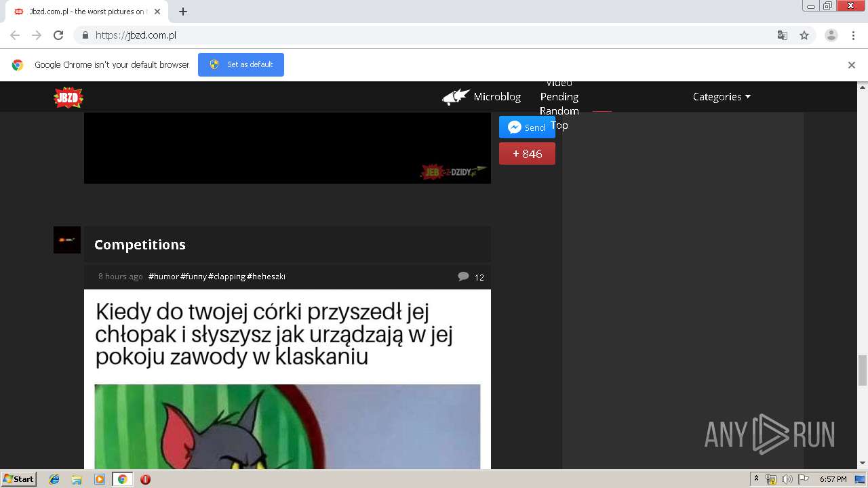Go back in browser history

15,35
